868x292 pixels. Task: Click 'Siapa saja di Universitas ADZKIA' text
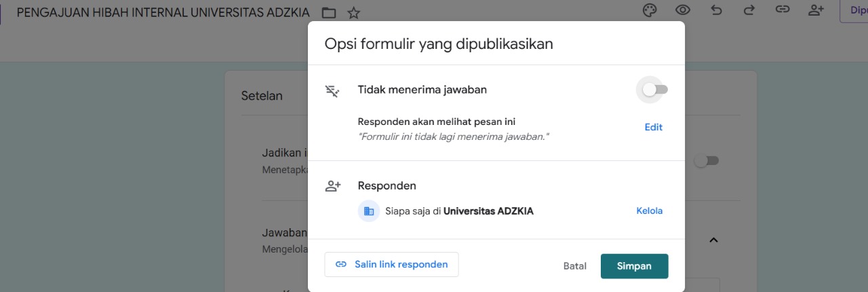click(x=459, y=211)
